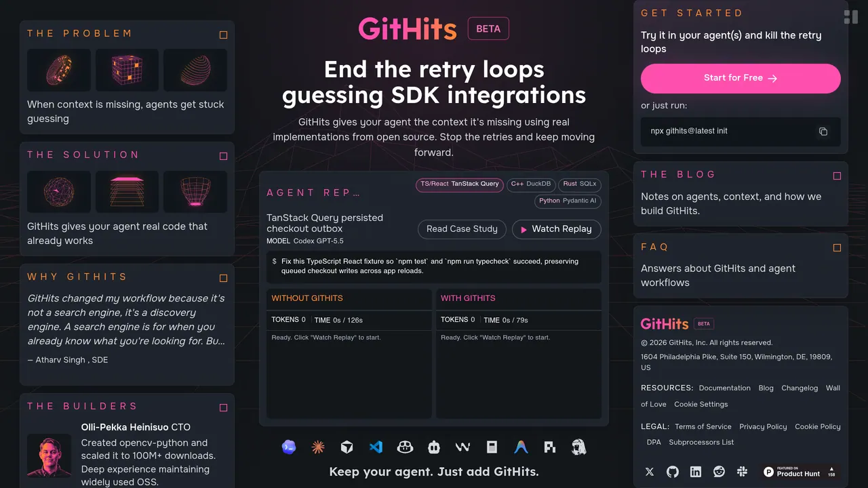Open the Documentation footer link
Screen dimensions: 868x488
pos(725,388)
